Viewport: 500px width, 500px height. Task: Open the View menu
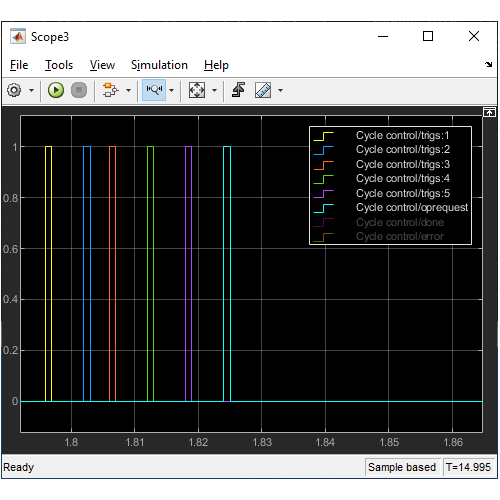pos(102,65)
